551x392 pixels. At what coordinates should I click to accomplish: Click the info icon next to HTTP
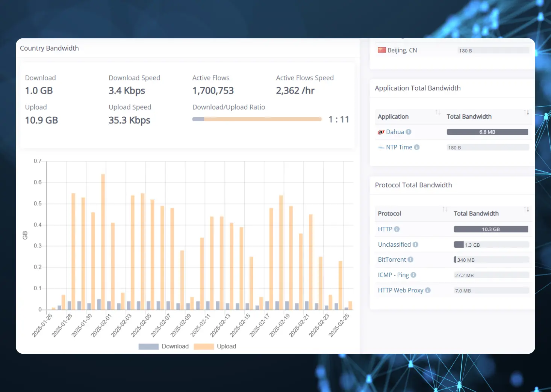pos(397,229)
